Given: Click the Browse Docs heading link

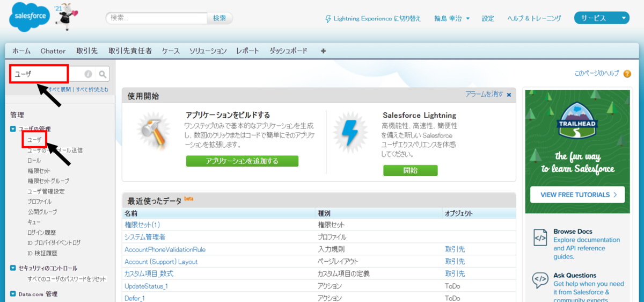Looking at the screenshot, I should 573,232.
